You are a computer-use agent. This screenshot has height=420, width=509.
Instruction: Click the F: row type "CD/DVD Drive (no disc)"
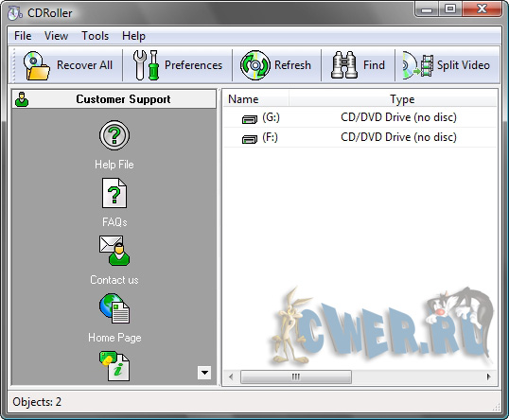click(x=398, y=137)
